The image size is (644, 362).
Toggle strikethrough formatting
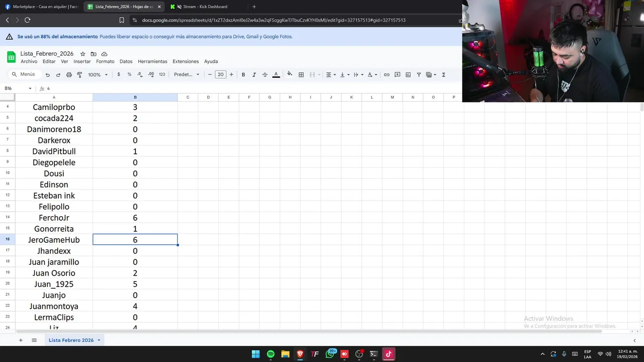tap(265, 74)
